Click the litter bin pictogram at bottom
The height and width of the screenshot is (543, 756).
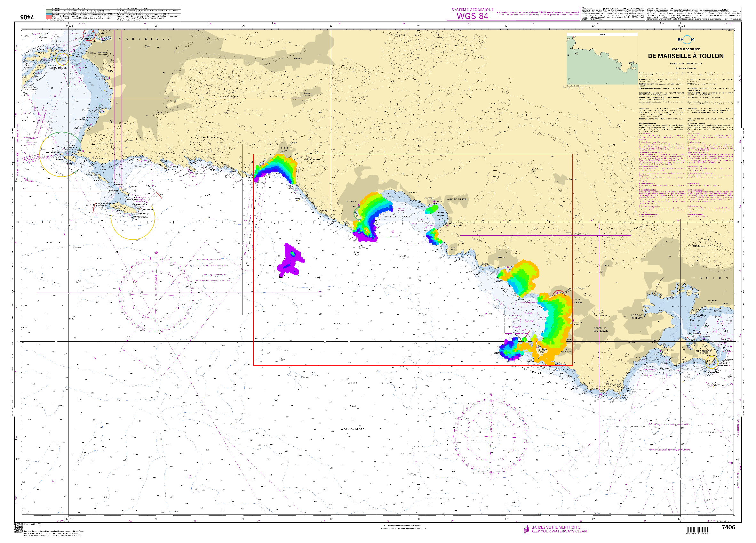click(x=526, y=529)
